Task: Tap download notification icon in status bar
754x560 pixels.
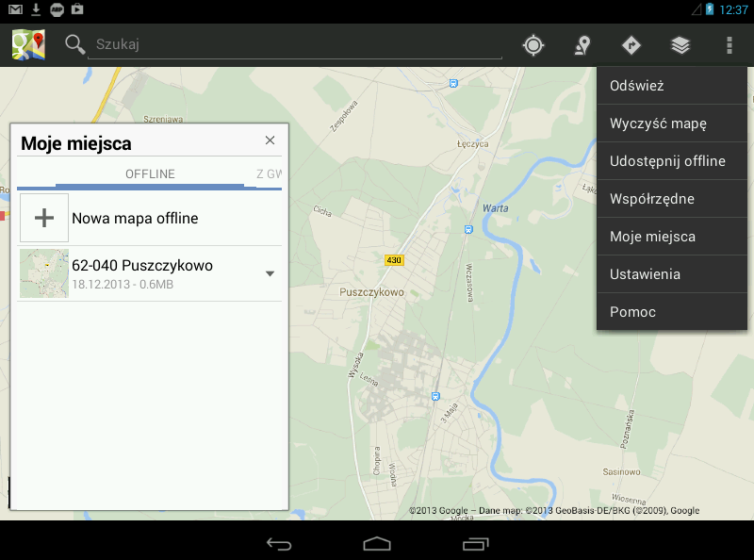Action: pyautogui.click(x=36, y=9)
